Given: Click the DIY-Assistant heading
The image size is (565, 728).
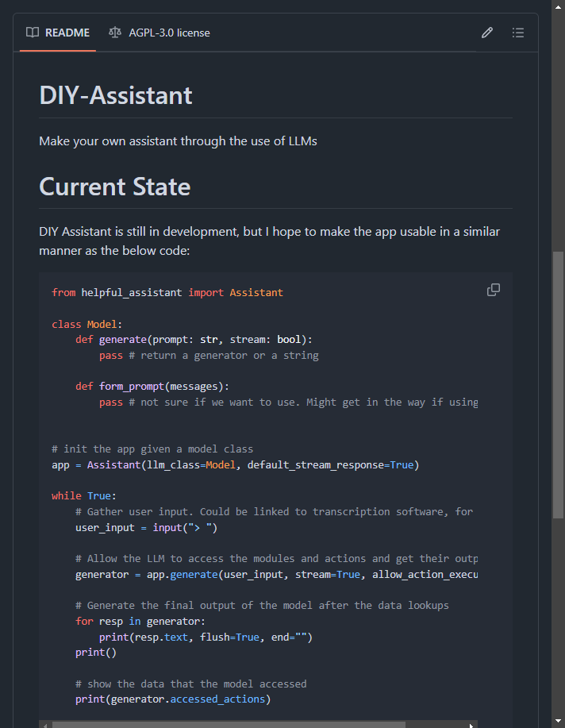Looking at the screenshot, I should pos(116,95).
